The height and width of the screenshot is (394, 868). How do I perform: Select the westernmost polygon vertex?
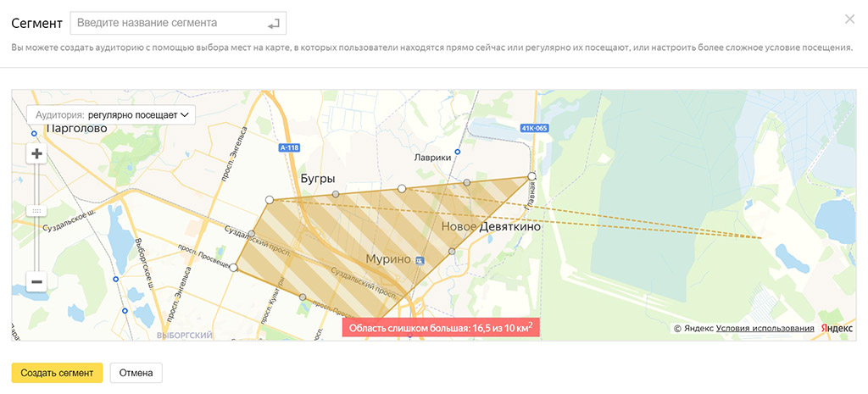click(234, 268)
